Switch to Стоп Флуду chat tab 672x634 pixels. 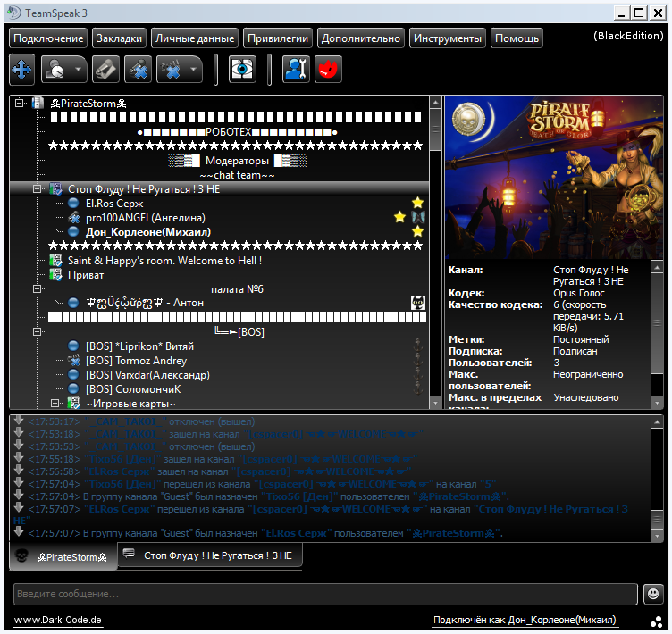click(210, 555)
